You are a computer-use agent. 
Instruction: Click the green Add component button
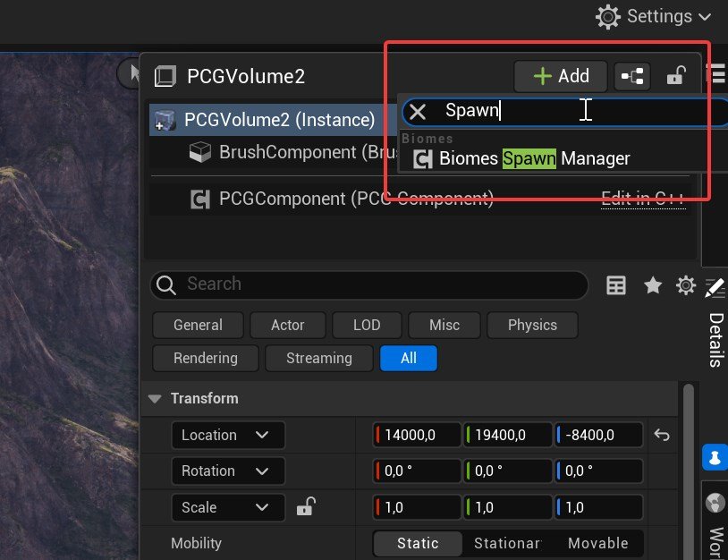click(x=560, y=76)
